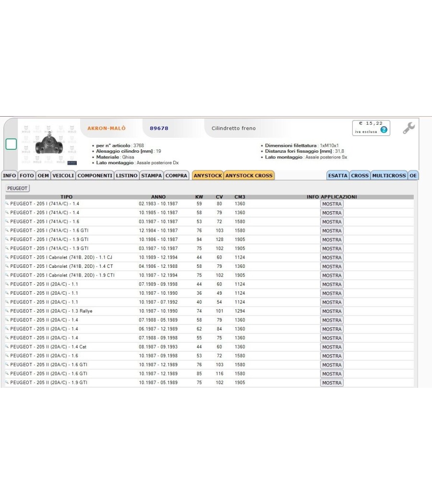Go to the VEICOLI tab
Image resolution: width=432 pixels, height=504 pixels.
63,176
